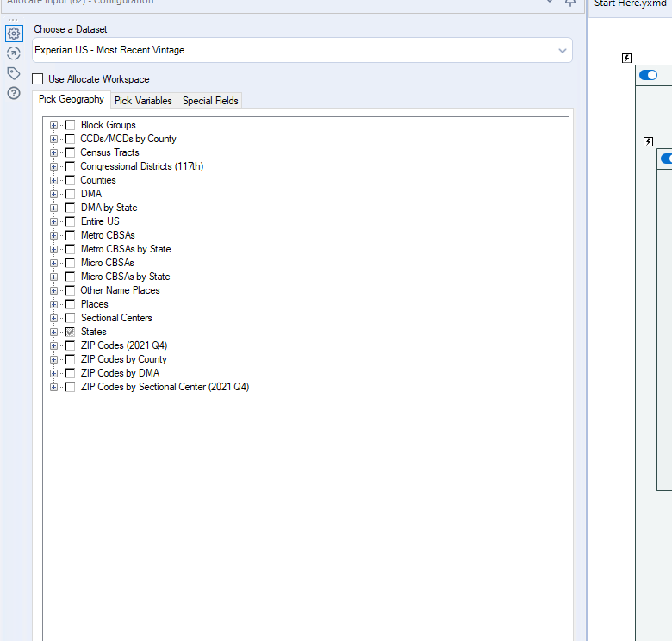The height and width of the screenshot is (641, 672).
Task: Uncheck the States checkbox
Action: [71, 332]
